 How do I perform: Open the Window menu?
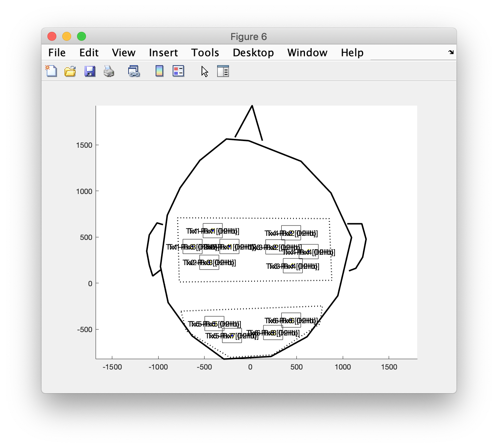(308, 53)
